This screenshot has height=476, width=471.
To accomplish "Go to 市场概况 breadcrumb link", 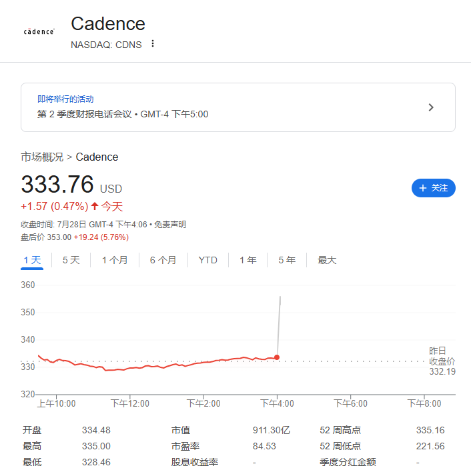I will coord(42,157).
